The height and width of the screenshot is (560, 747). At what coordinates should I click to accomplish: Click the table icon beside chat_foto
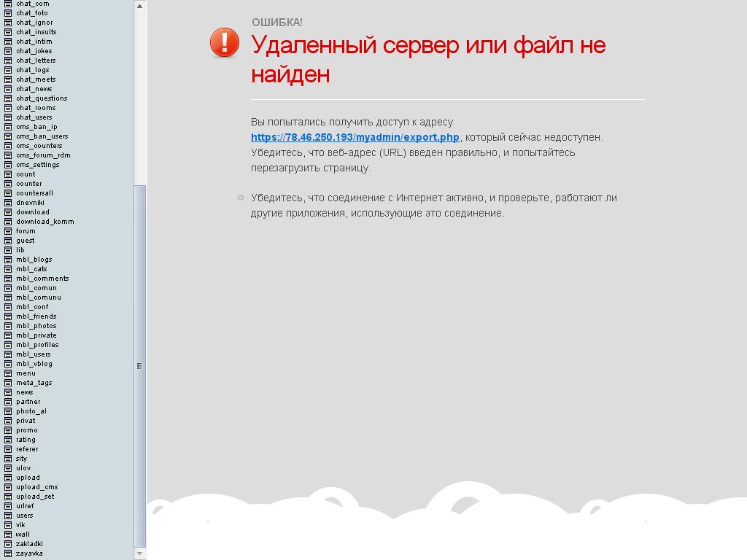point(7,13)
